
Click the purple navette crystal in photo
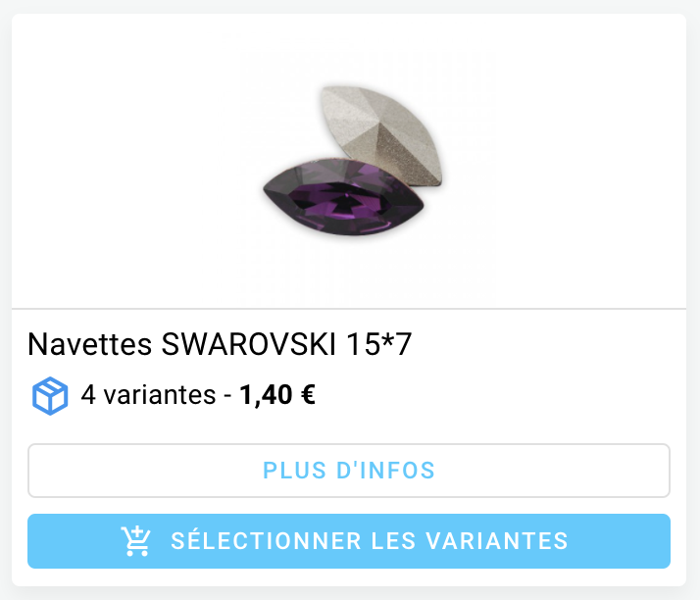click(343, 197)
